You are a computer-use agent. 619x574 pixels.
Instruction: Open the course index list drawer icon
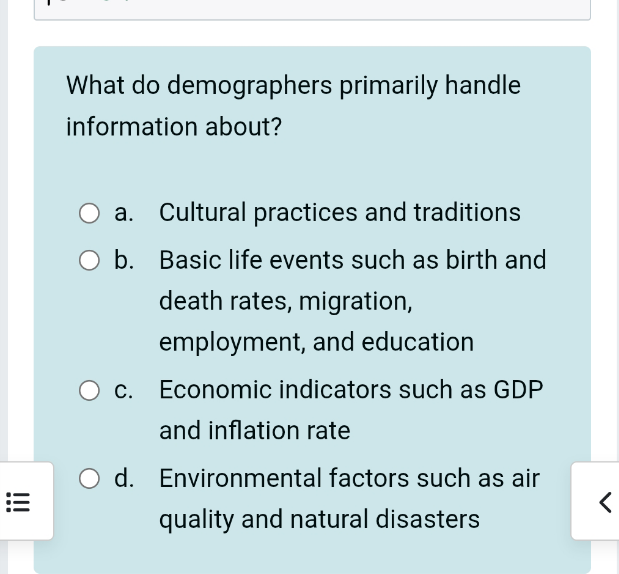18,502
